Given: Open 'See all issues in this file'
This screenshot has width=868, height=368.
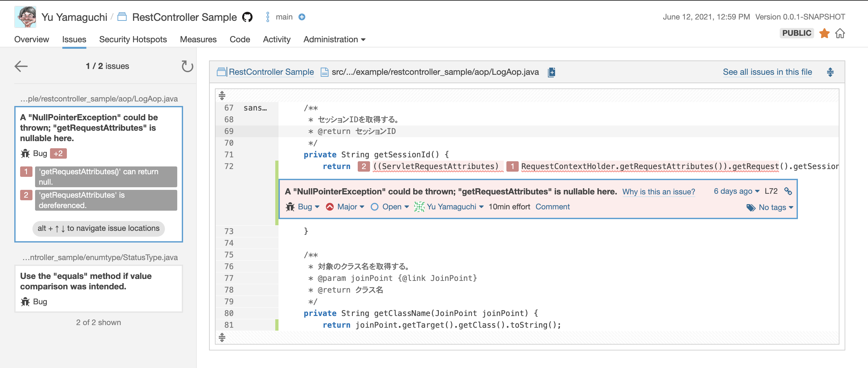Looking at the screenshot, I should 767,72.
